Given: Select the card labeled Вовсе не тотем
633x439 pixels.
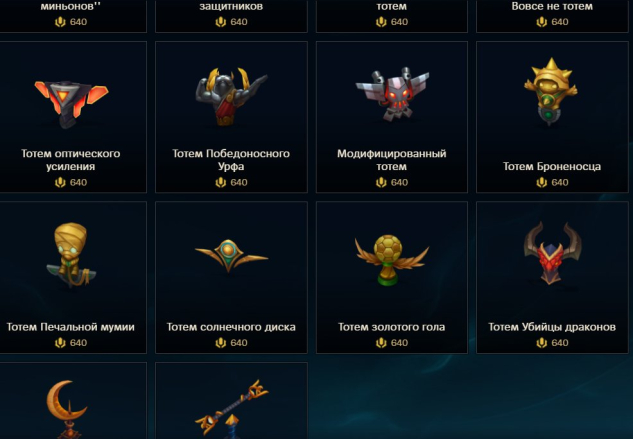Looking at the screenshot, I should (x=552, y=16).
